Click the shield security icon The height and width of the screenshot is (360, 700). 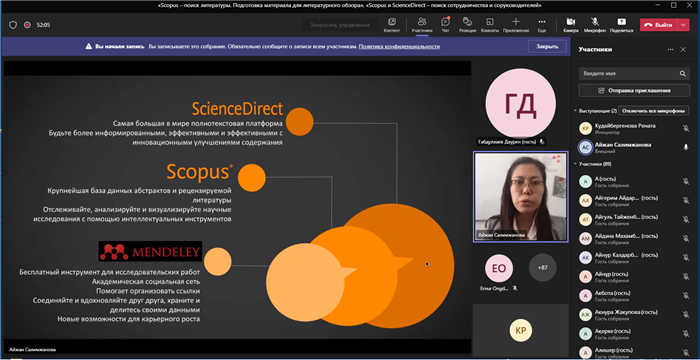[x=13, y=25]
